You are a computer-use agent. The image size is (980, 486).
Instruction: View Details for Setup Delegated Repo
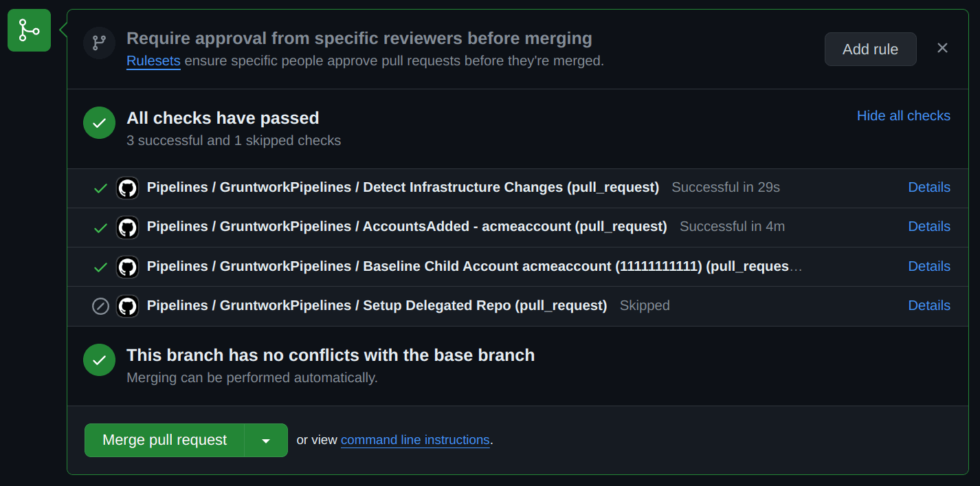tap(929, 305)
